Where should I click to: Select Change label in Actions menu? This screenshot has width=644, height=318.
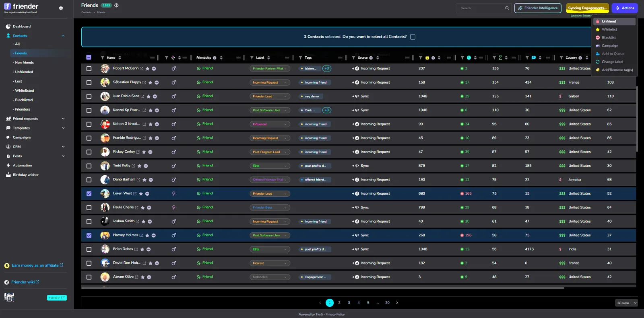point(614,62)
